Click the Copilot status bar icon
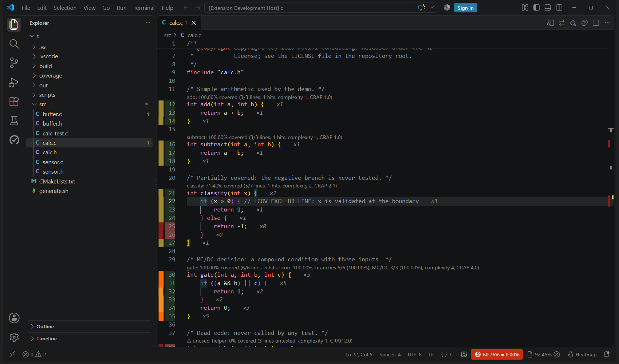The height and width of the screenshot is (364, 619). pyautogui.click(x=464, y=354)
